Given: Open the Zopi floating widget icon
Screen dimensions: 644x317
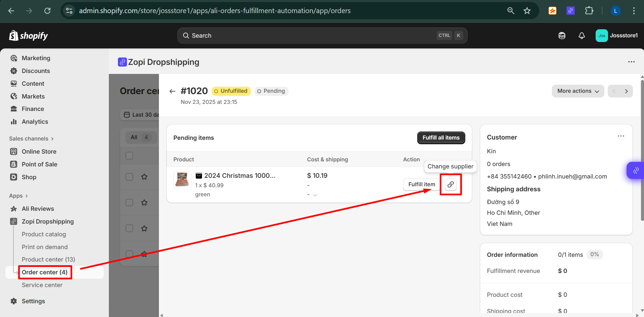Looking at the screenshot, I should [636, 170].
